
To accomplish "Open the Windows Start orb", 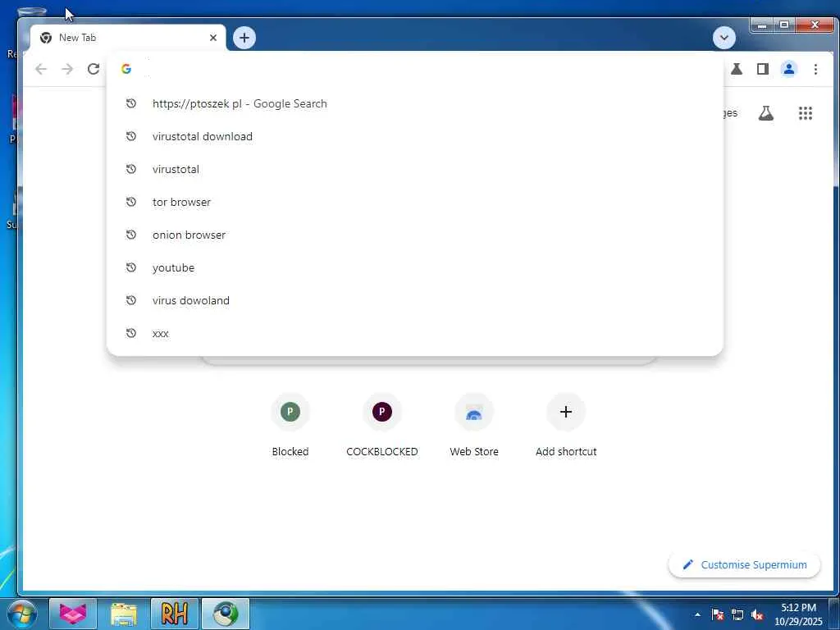I will (x=22, y=614).
